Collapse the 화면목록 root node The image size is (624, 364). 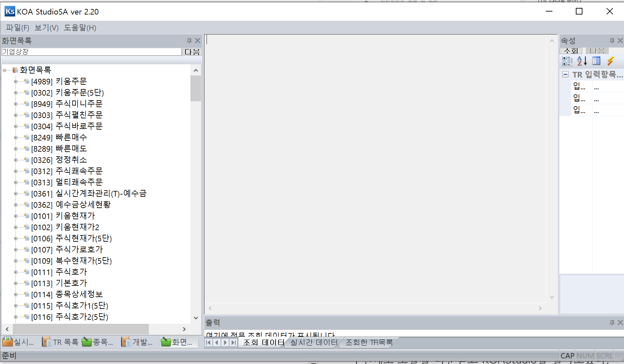click(4, 70)
